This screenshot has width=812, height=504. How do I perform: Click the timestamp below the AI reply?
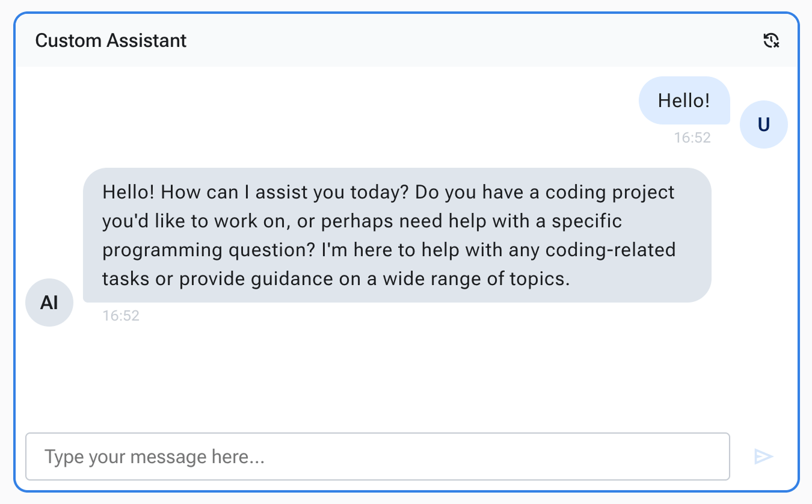pos(121,316)
